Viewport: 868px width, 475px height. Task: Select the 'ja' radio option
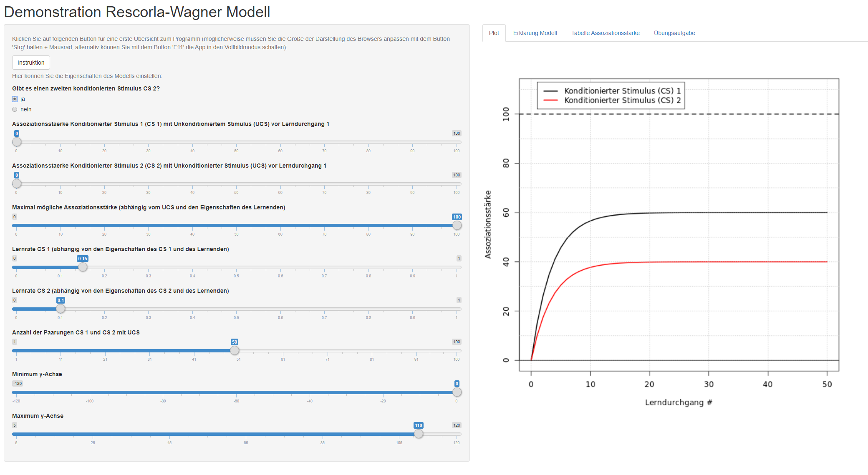coord(15,99)
